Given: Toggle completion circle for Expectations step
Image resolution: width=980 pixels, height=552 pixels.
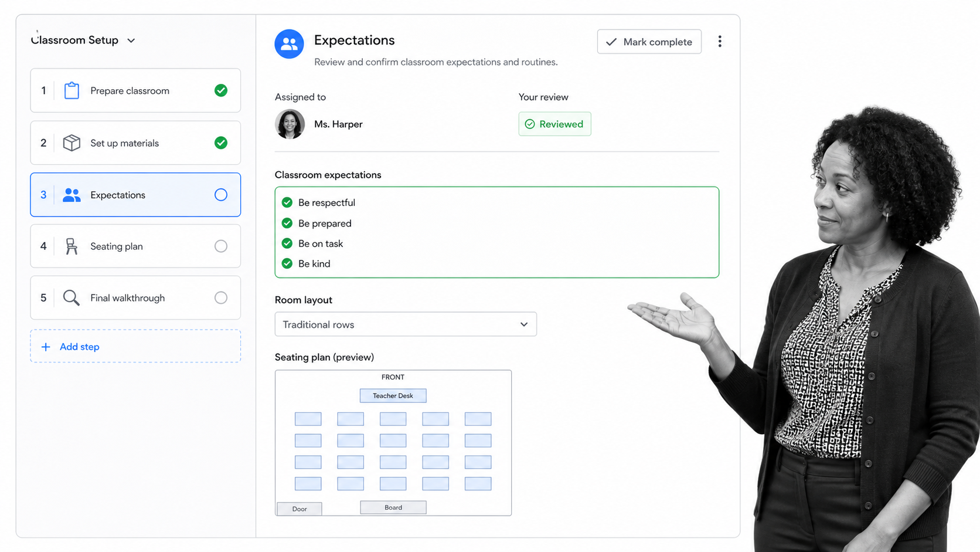Looking at the screenshot, I should point(221,195).
